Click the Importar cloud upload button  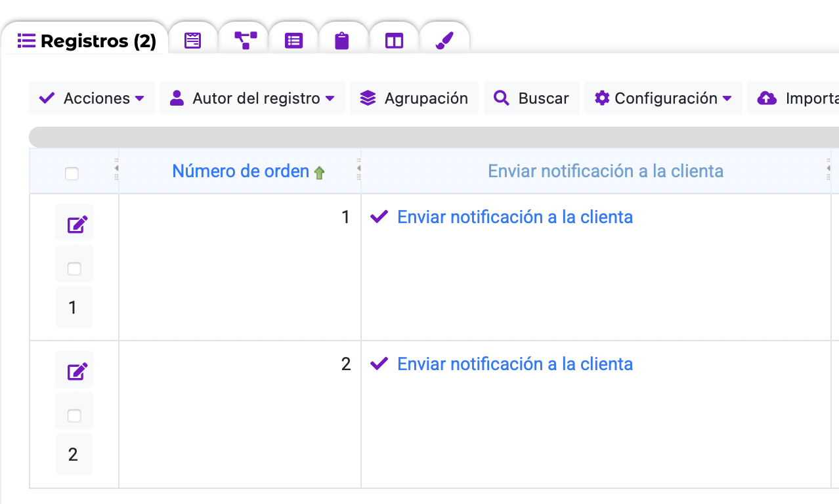[794, 98]
